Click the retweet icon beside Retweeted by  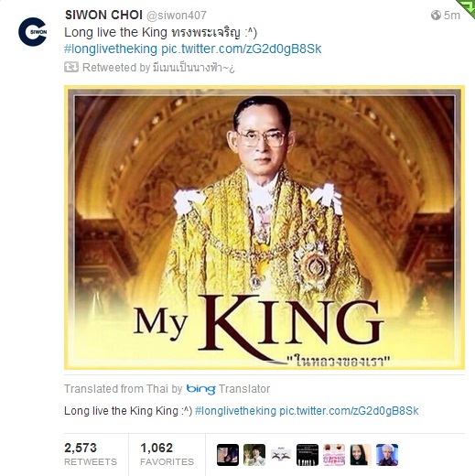71,67
